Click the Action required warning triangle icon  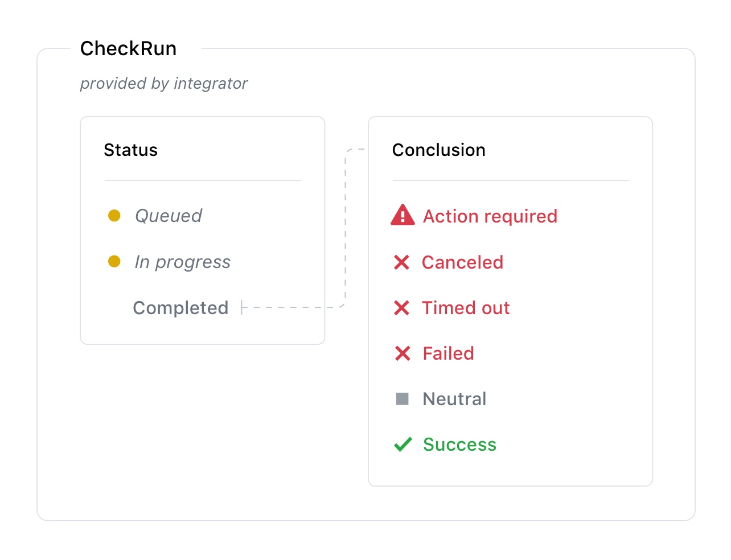click(403, 215)
